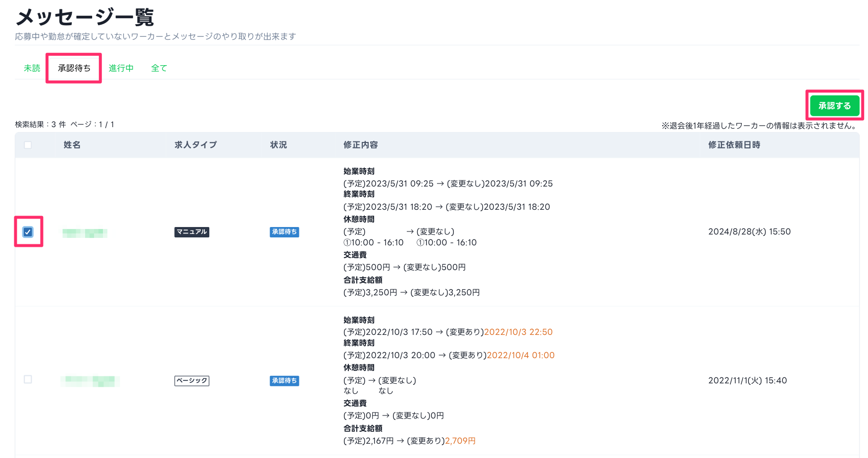Check the second worker's row checkbox

coord(28,379)
